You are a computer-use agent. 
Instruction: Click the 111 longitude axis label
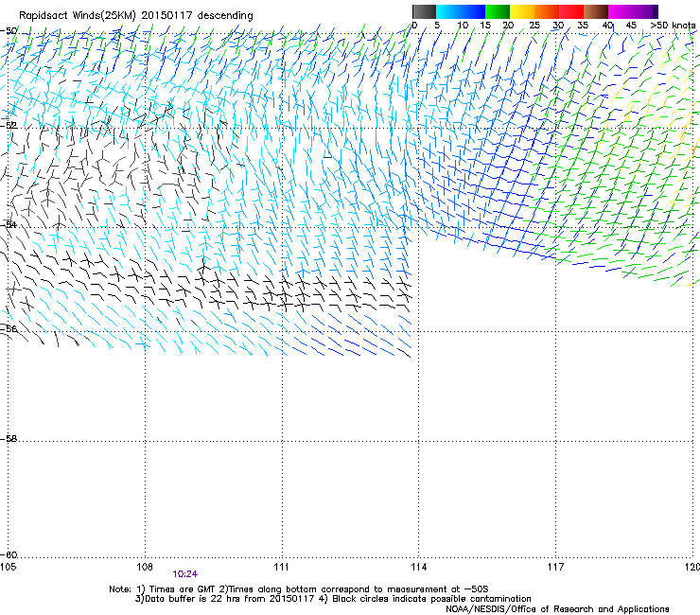(x=281, y=567)
